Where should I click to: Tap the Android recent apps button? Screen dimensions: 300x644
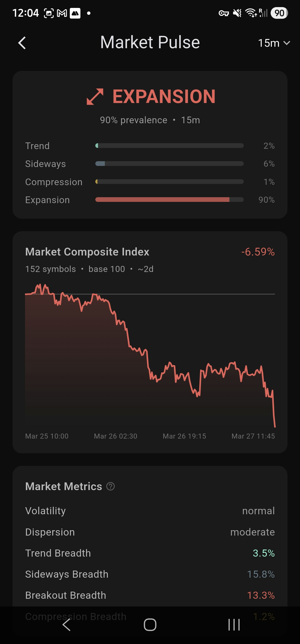(234, 625)
